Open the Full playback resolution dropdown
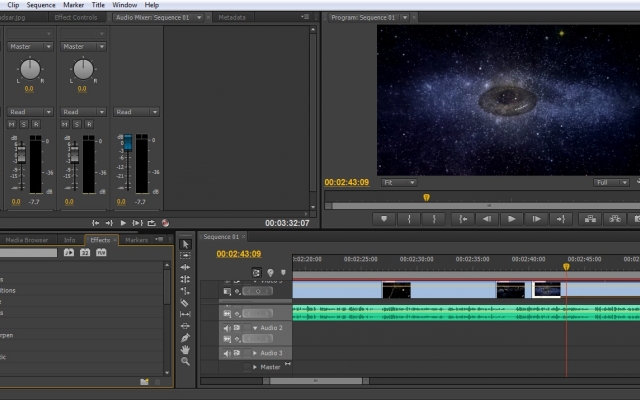 coord(611,183)
